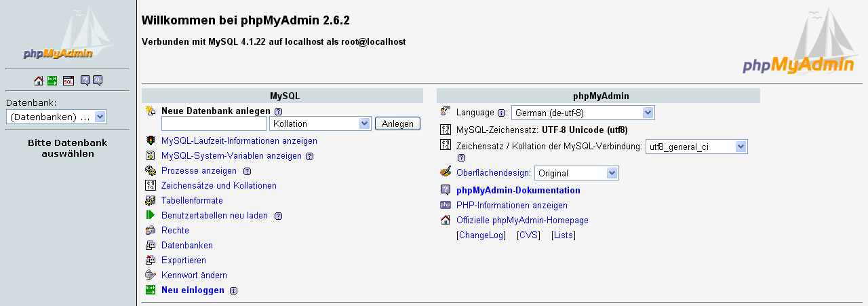Open the SQL query window icon
868x306 pixels.
pyautogui.click(x=68, y=81)
